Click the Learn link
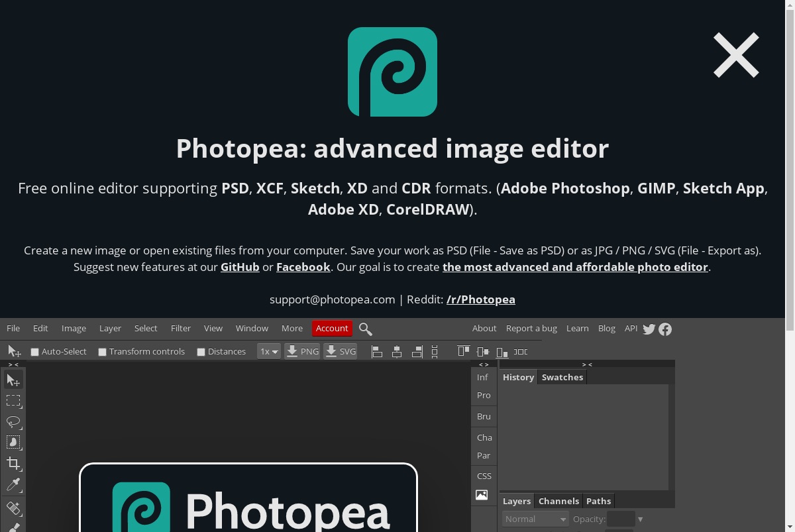Image resolution: width=795 pixels, height=532 pixels. point(578,329)
